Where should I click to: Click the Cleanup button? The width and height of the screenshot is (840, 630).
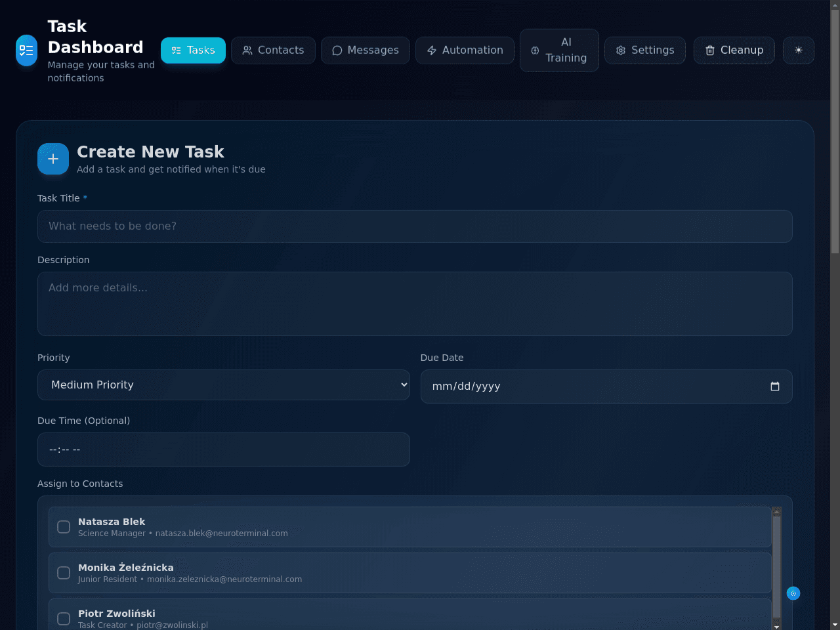coord(734,51)
